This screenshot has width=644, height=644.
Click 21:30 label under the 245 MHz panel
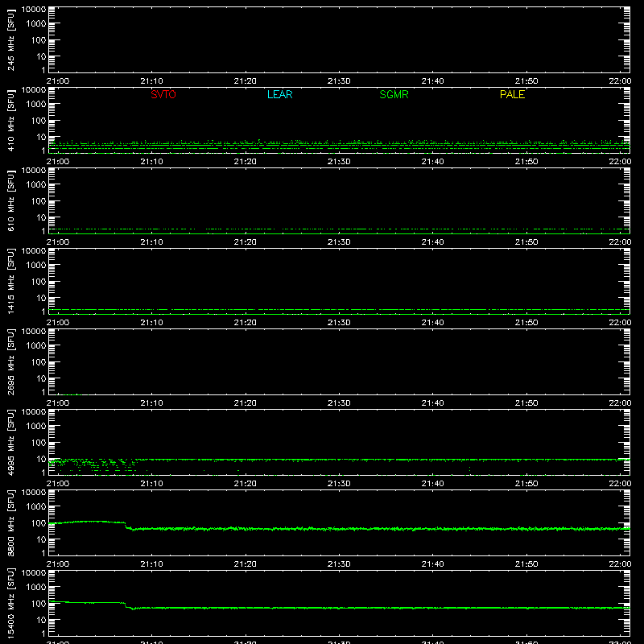click(x=339, y=81)
